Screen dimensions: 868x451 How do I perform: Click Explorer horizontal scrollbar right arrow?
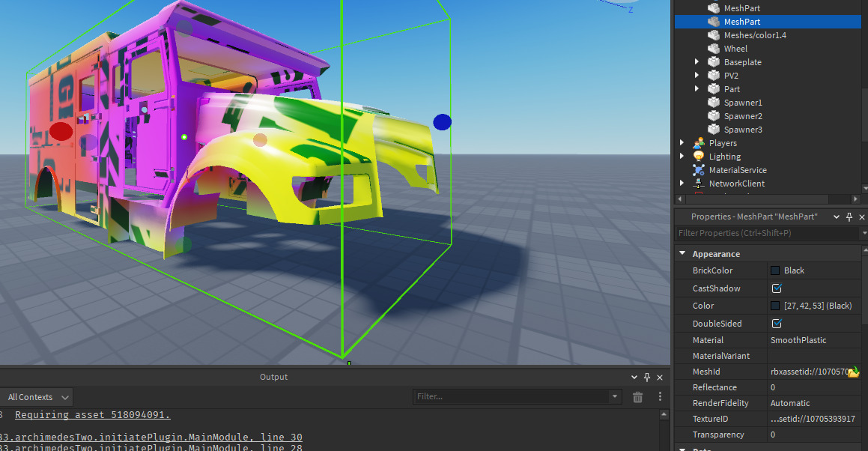[856, 199]
